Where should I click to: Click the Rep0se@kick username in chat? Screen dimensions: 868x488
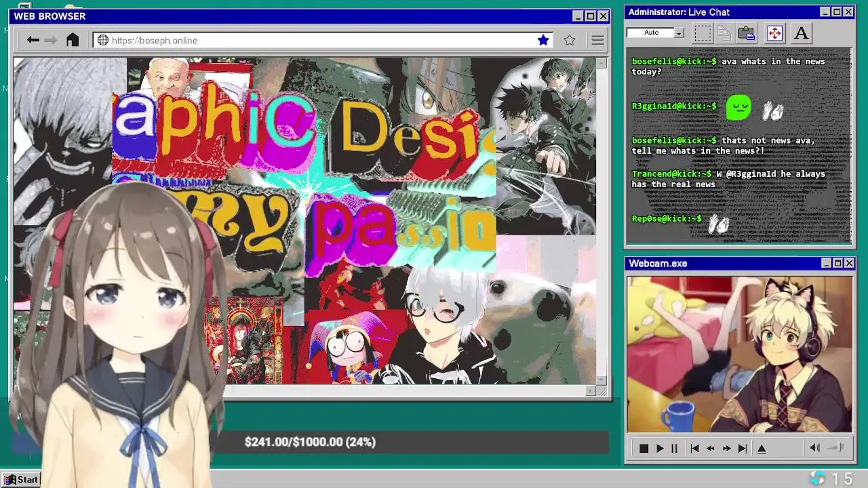(667, 219)
